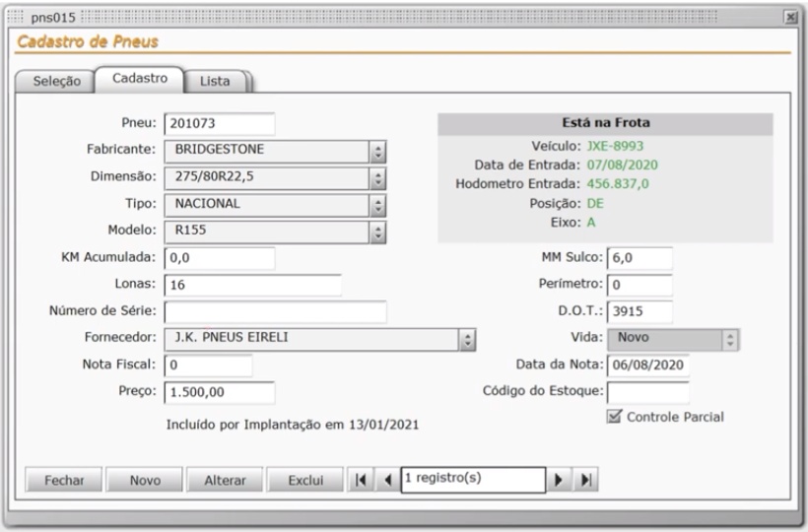Viewport: 808px width, 532px height.
Task: Click the KM Acumulada field
Action: coord(220,258)
